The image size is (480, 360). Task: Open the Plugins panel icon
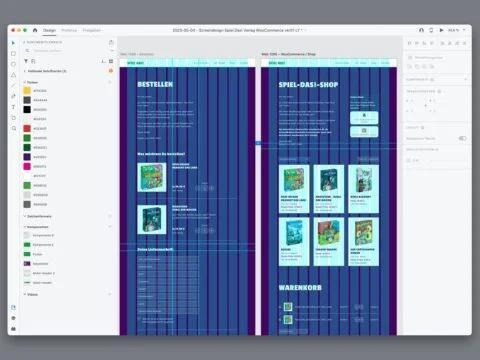click(x=13, y=329)
